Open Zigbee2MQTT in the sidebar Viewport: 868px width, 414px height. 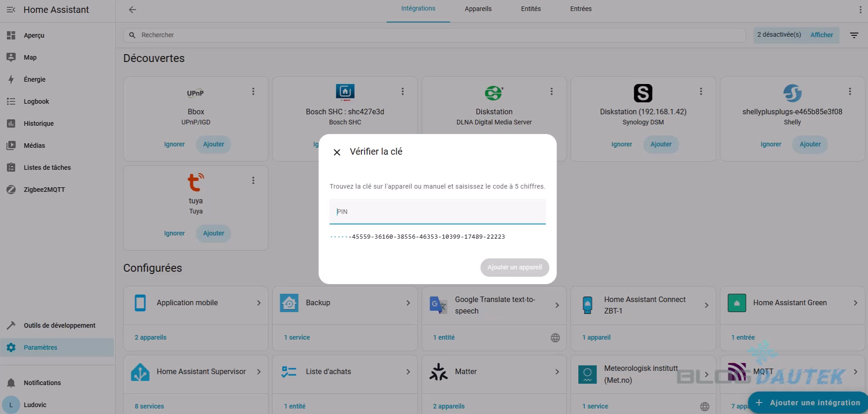tap(44, 190)
